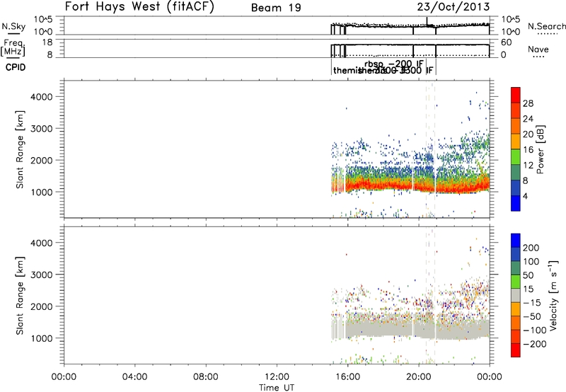Pick the Velocity colorbar segment between -50 and -15
The width and height of the screenshot is (566, 392).
click(x=516, y=309)
